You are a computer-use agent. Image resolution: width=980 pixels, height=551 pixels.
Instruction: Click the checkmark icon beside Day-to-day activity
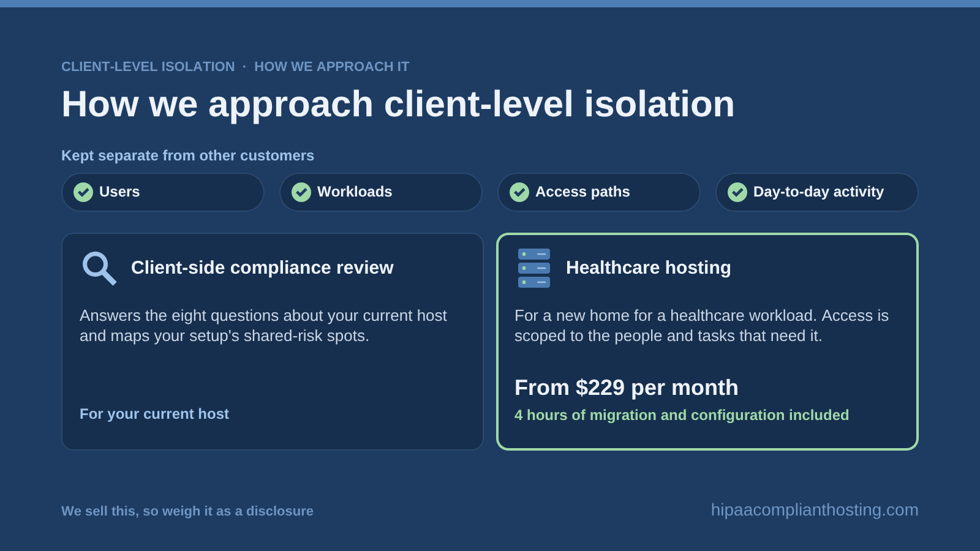click(737, 192)
